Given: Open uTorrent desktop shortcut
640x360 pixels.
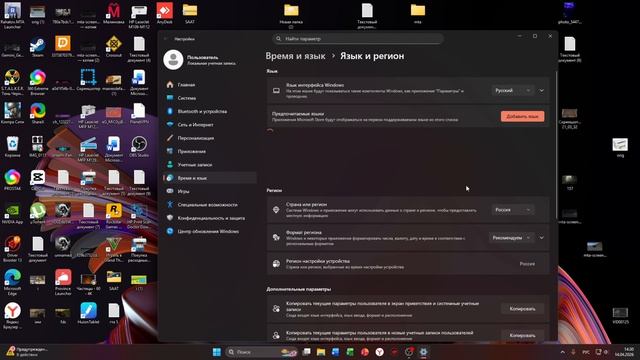Looking at the screenshot, I should (x=38, y=214).
